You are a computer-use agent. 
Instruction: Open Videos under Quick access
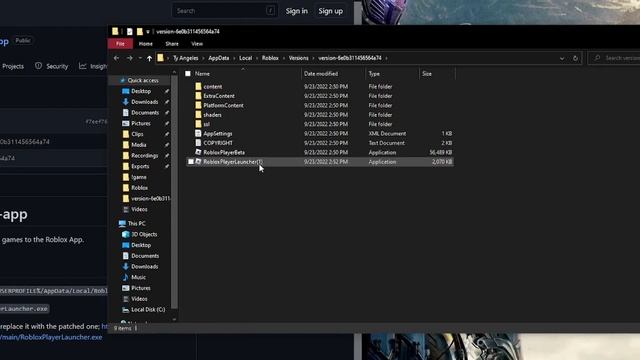(139, 209)
